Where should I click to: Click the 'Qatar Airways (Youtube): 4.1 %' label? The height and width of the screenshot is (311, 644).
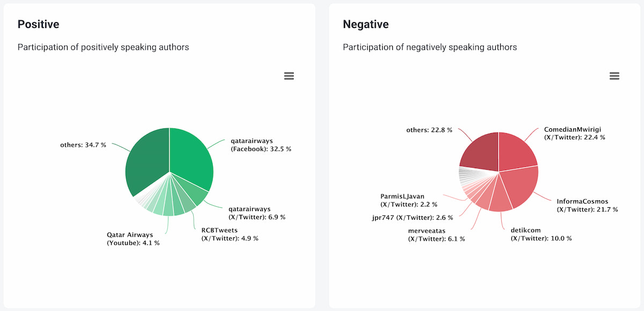point(133,238)
